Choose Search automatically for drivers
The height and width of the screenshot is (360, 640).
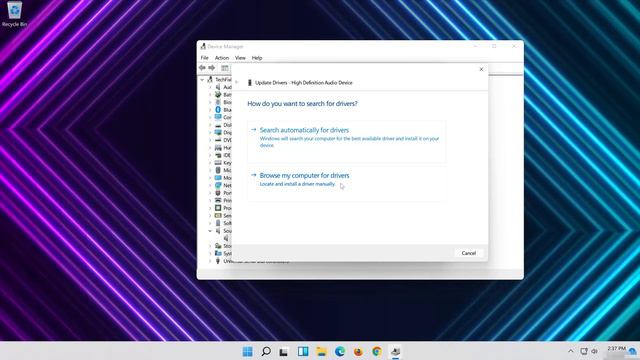pos(346,142)
